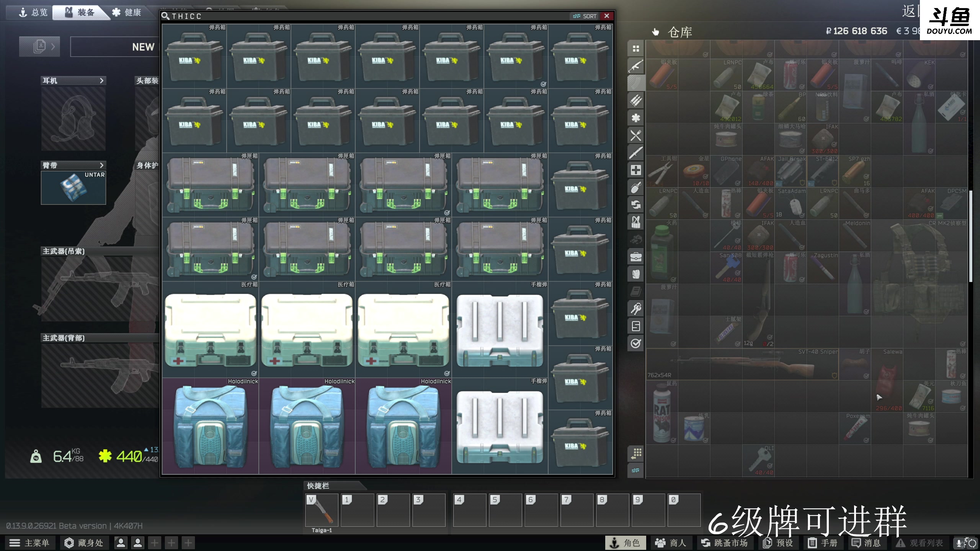Select GPhone item in stash
980x551 pixels.
tap(727, 171)
